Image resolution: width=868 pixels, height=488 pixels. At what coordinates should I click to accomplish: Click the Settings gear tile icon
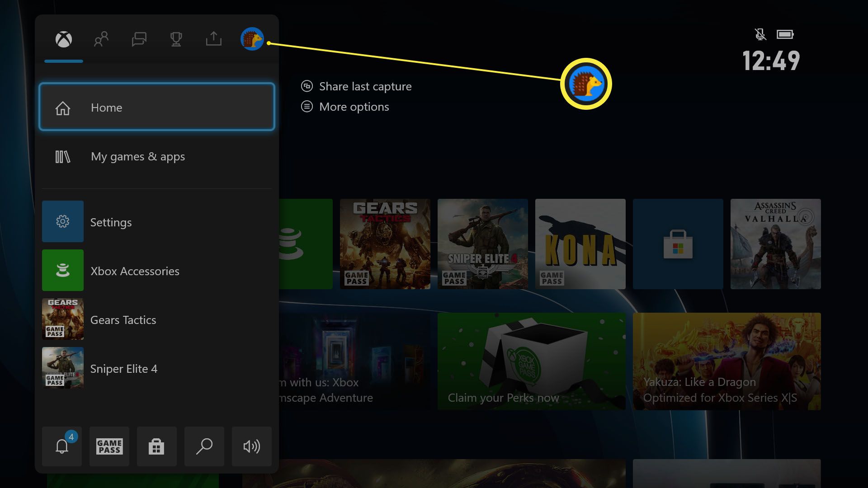(63, 221)
